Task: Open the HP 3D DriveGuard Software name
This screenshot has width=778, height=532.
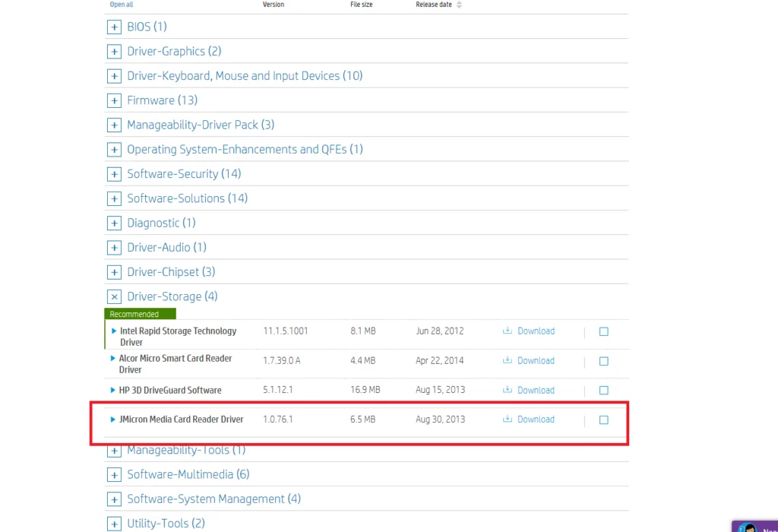Action: click(x=170, y=390)
